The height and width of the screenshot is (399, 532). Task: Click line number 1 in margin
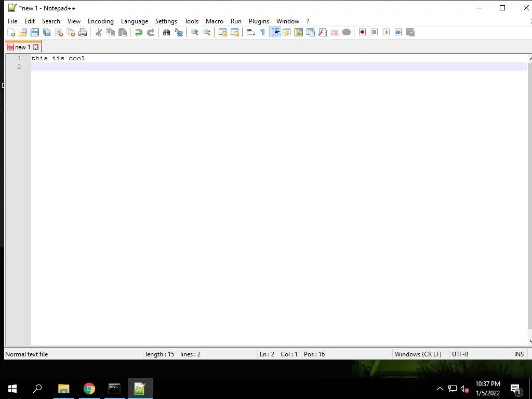[x=19, y=58]
